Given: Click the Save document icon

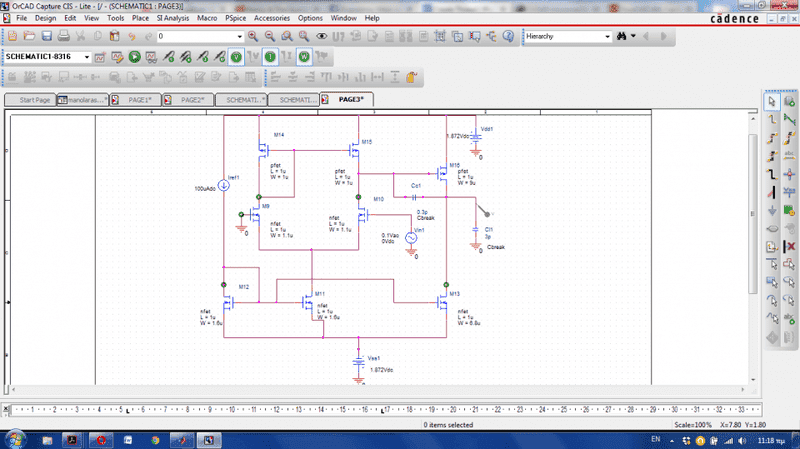Looking at the screenshot, I should (45, 37).
